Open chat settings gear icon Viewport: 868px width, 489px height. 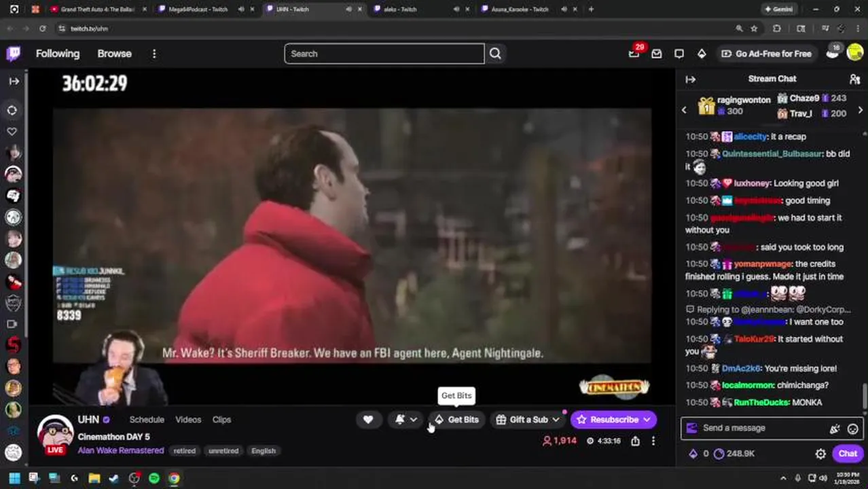click(x=820, y=454)
